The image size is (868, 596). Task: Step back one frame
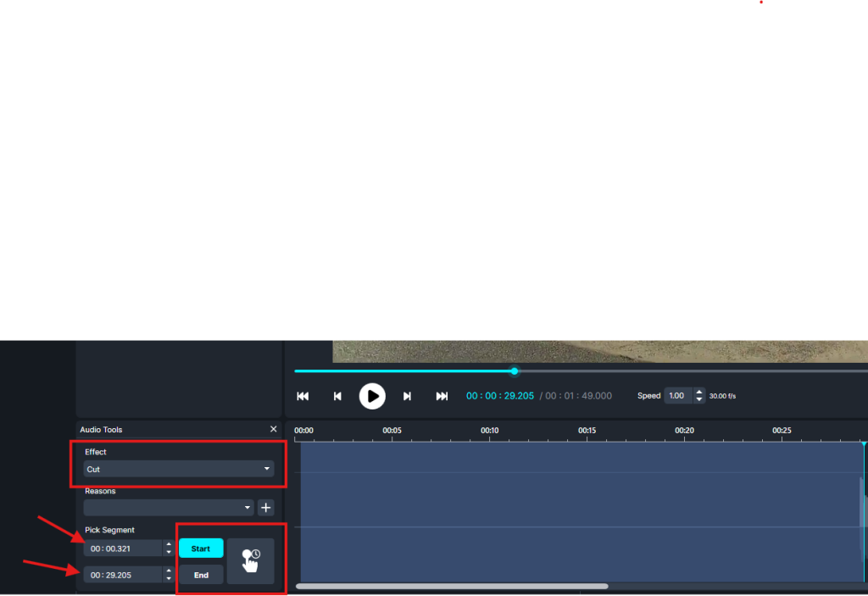click(337, 396)
